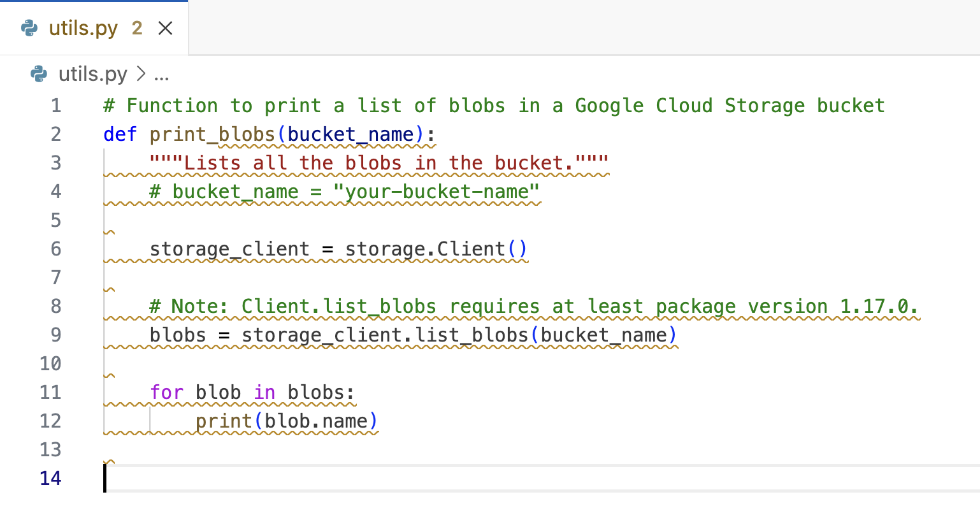The image size is (980, 520).
Task: Click the problems badge '2' on tab
Action: click(x=137, y=28)
